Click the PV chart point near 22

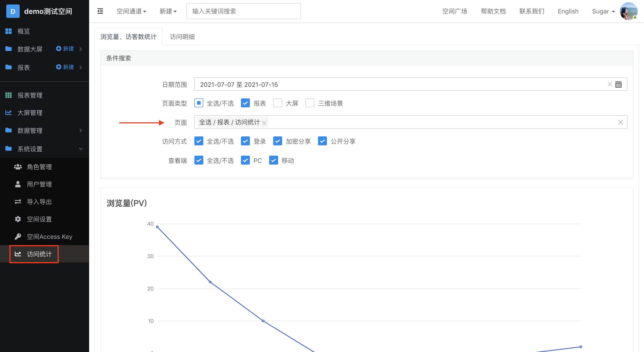click(x=210, y=282)
